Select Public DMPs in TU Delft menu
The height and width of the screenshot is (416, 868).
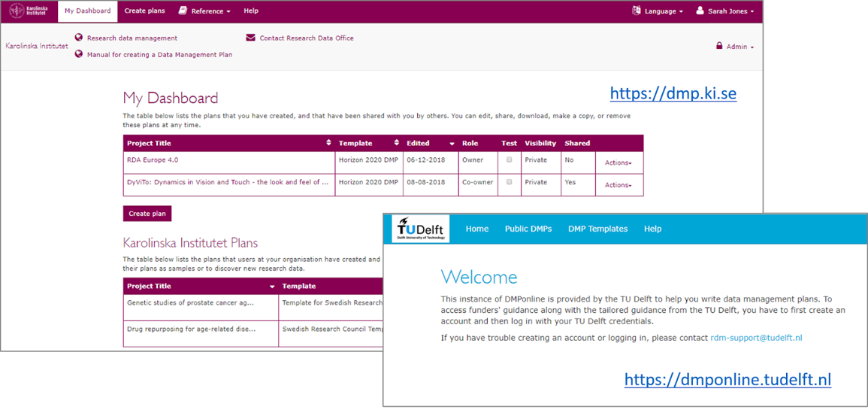pos(528,229)
